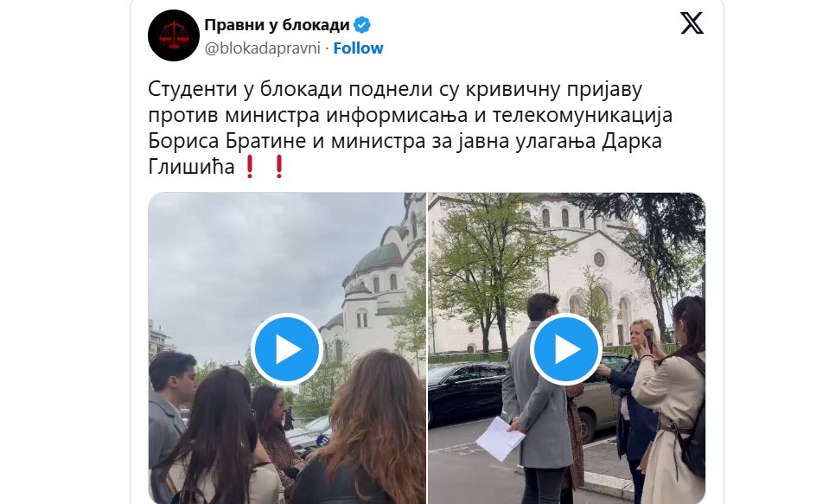Play the right video

(x=565, y=349)
